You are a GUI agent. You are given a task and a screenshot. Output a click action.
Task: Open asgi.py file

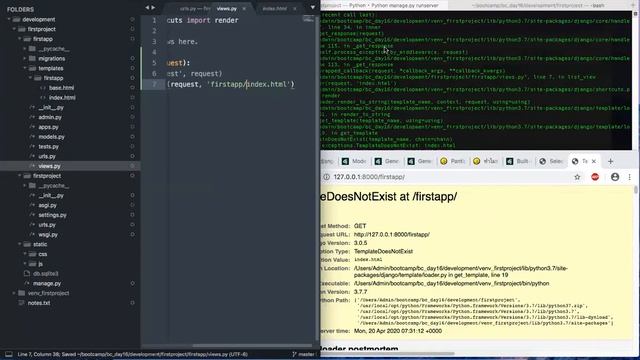click(47, 205)
